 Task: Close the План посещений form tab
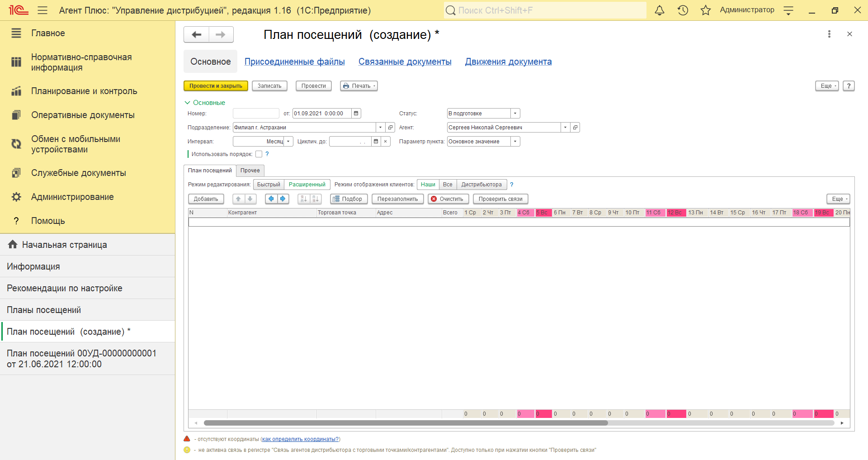(849, 34)
